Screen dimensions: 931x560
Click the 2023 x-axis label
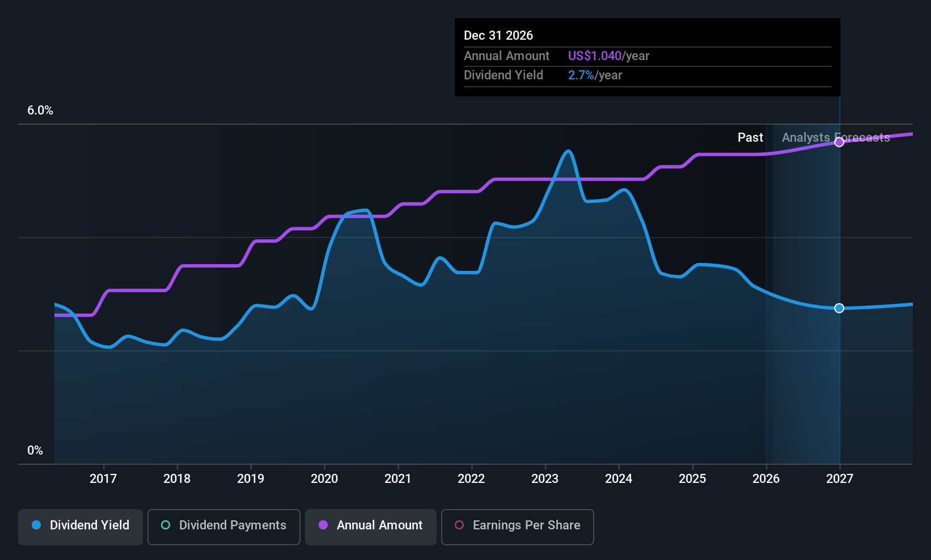[x=545, y=478]
